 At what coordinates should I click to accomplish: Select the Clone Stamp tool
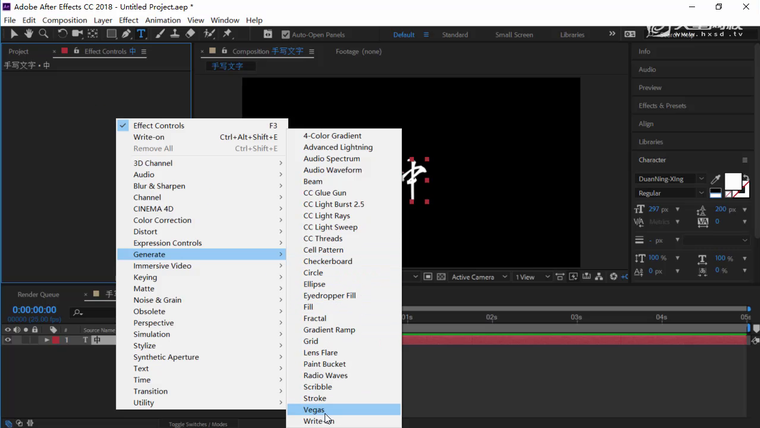pos(175,34)
